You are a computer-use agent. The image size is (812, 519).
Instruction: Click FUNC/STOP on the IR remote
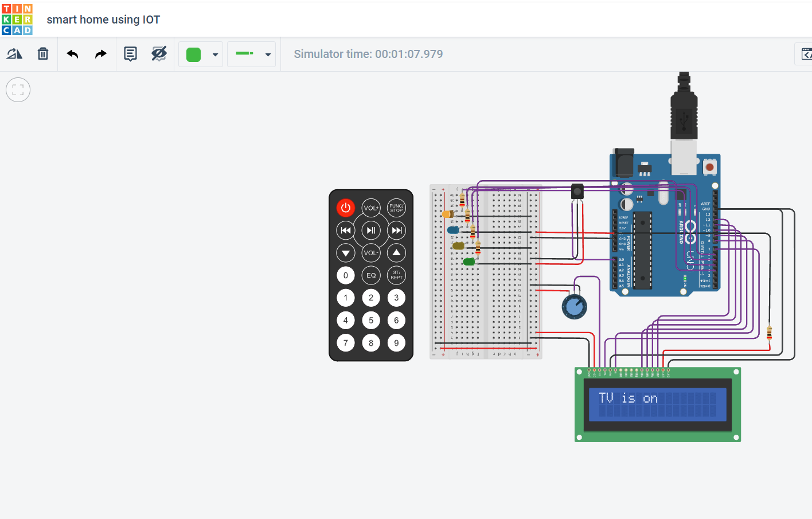point(396,208)
